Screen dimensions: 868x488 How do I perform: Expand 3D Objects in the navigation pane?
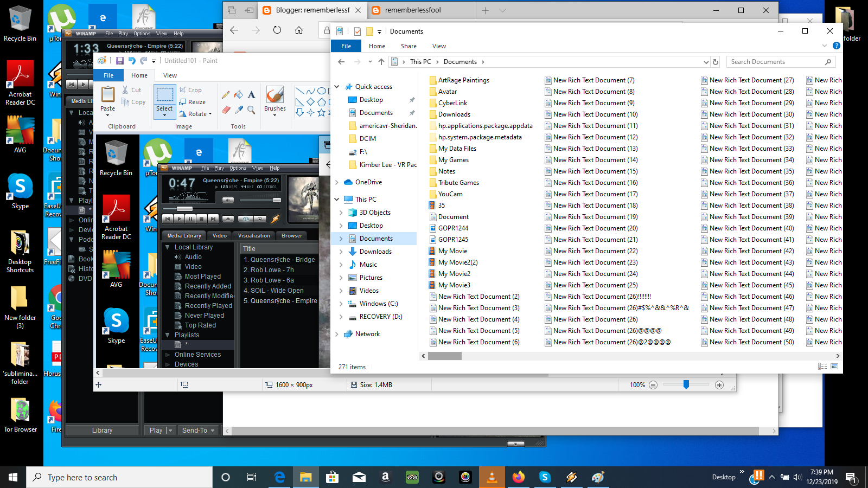341,213
